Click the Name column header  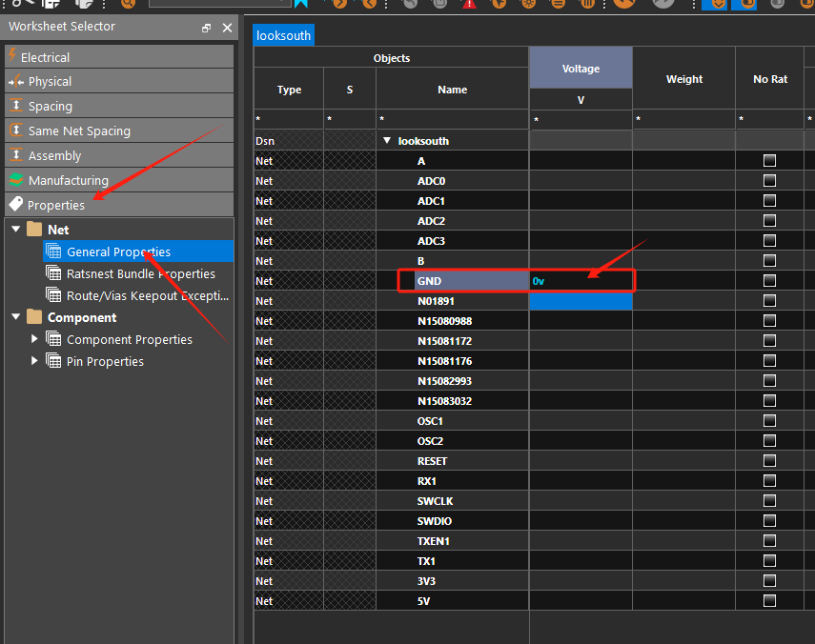452,89
